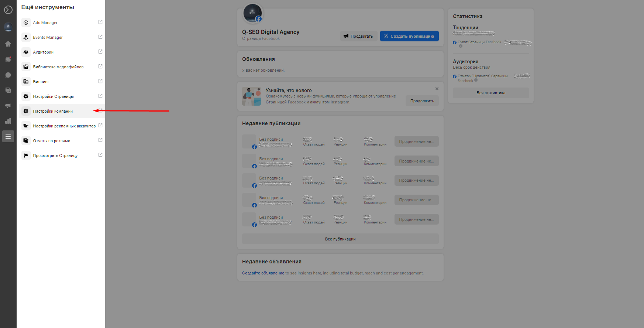This screenshot has width=644, height=328.
Task: Open Ads Manager from tools menu
Action: click(45, 23)
